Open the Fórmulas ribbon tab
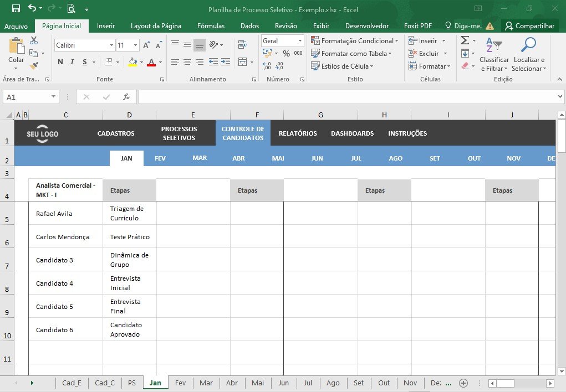 tap(211, 26)
